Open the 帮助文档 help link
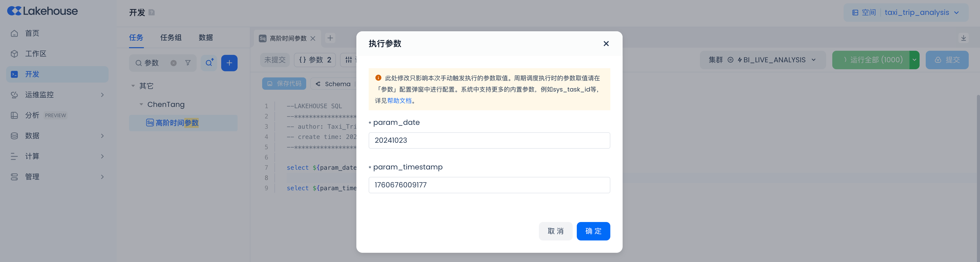This screenshot has height=262, width=980. [x=399, y=100]
